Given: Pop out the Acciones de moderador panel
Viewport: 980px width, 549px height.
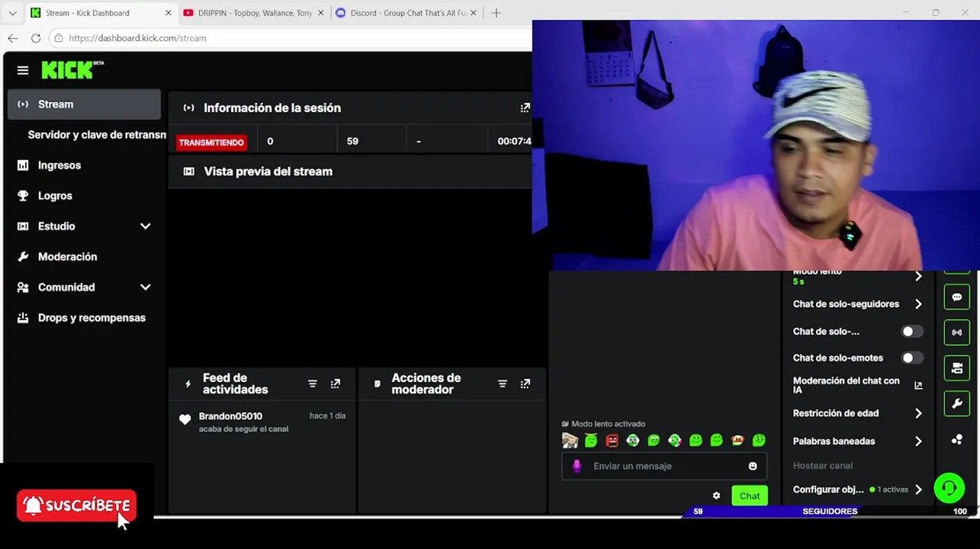Looking at the screenshot, I should (x=525, y=384).
